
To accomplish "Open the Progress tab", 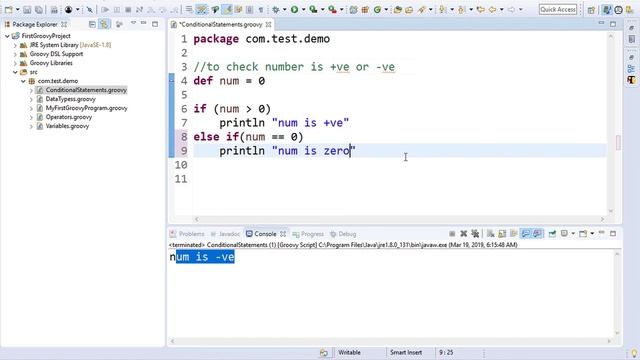I will 308,234.
